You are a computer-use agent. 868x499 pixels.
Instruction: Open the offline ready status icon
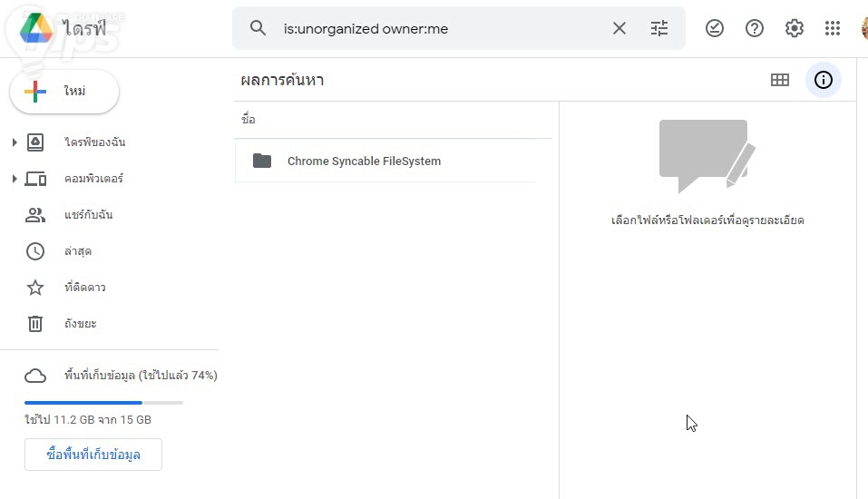point(715,28)
